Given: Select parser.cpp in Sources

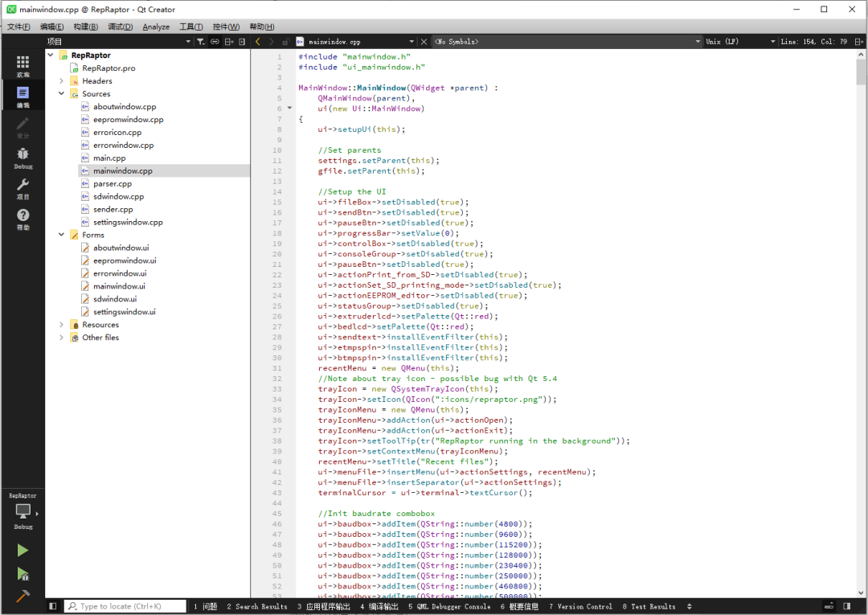Looking at the screenshot, I should tap(113, 184).
